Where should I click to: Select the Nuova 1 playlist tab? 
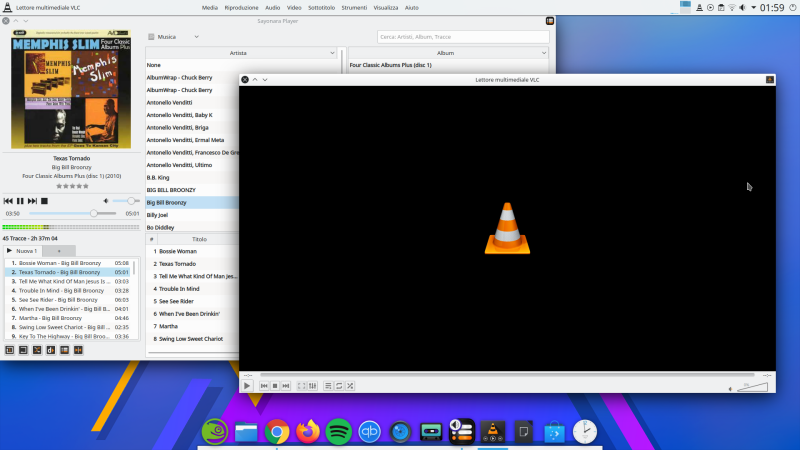[x=22, y=251]
